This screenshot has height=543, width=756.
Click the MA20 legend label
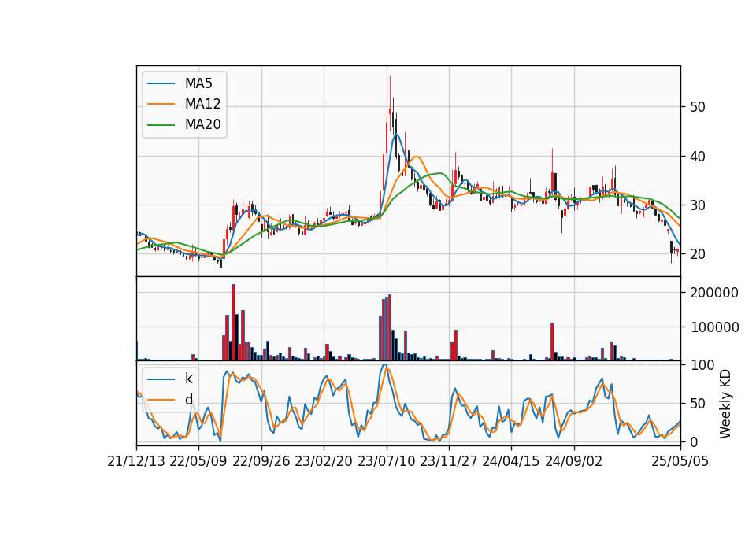202,124
